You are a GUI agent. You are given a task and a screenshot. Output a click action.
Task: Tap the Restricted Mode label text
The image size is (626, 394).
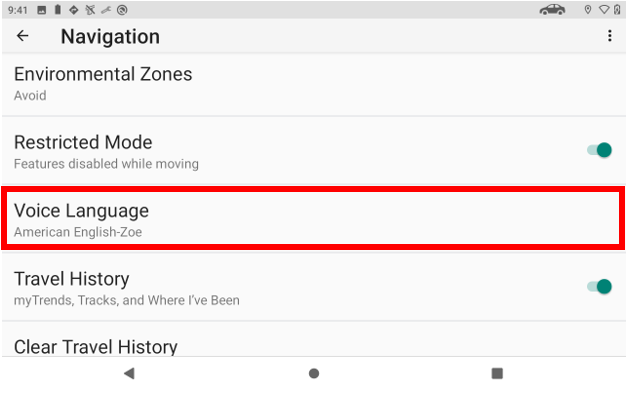[x=83, y=142]
